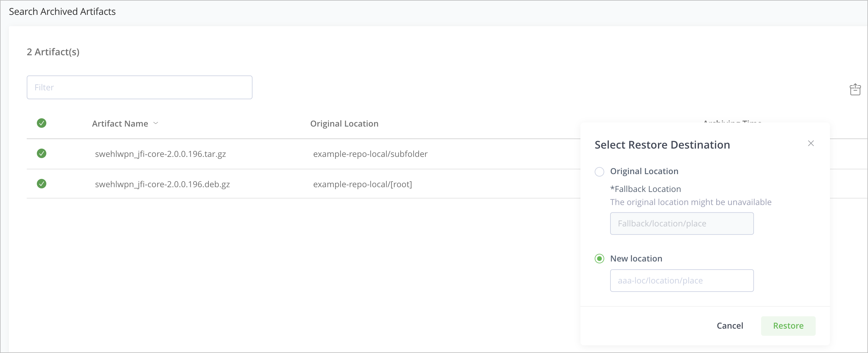Uncheck the deb.gz artifact row checkmark
The width and height of the screenshot is (868, 353).
click(x=42, y=184)
